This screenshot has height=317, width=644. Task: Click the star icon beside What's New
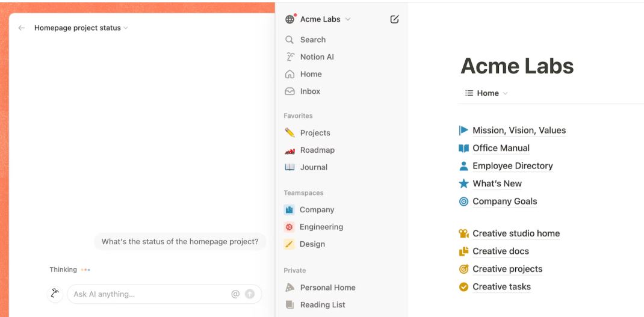[463, 183]
